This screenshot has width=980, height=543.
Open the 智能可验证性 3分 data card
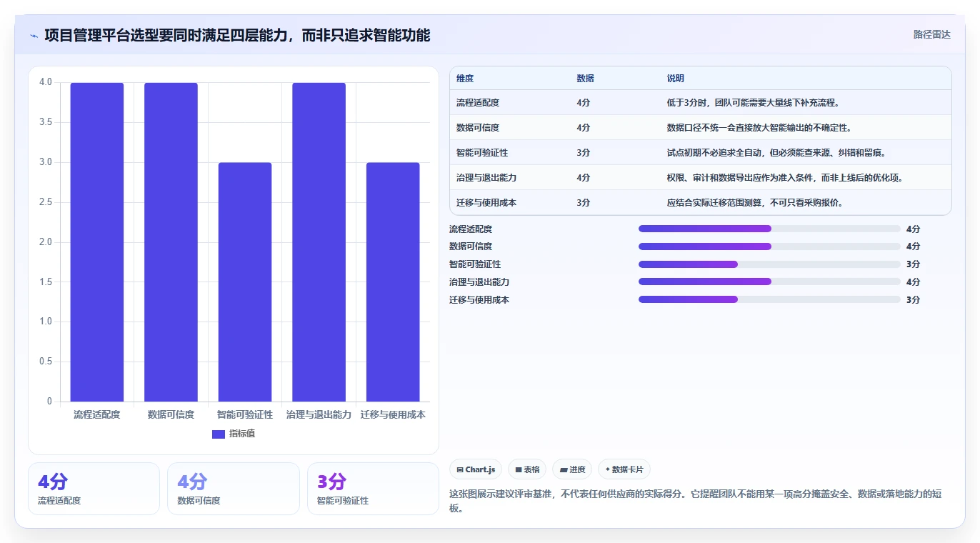click(x=373, y=489)
